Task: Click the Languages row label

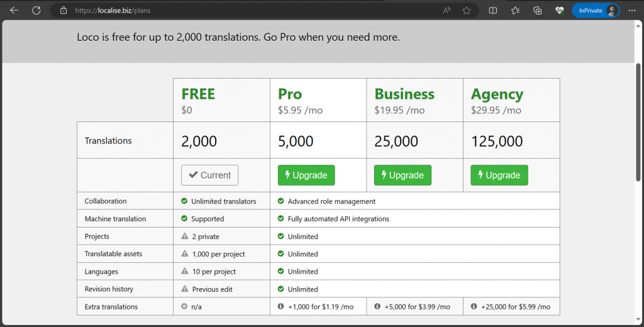Action: pyautogui.click(x=101, y=272)
